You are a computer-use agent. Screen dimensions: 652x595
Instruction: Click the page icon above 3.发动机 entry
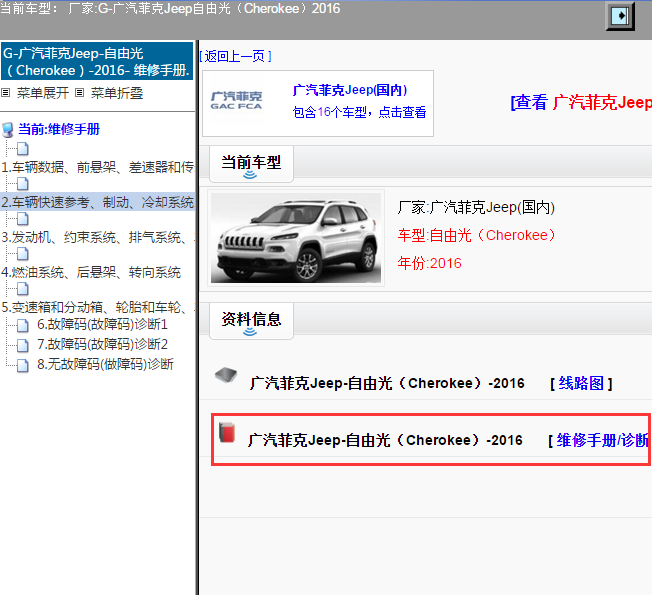tap(22, 218)
